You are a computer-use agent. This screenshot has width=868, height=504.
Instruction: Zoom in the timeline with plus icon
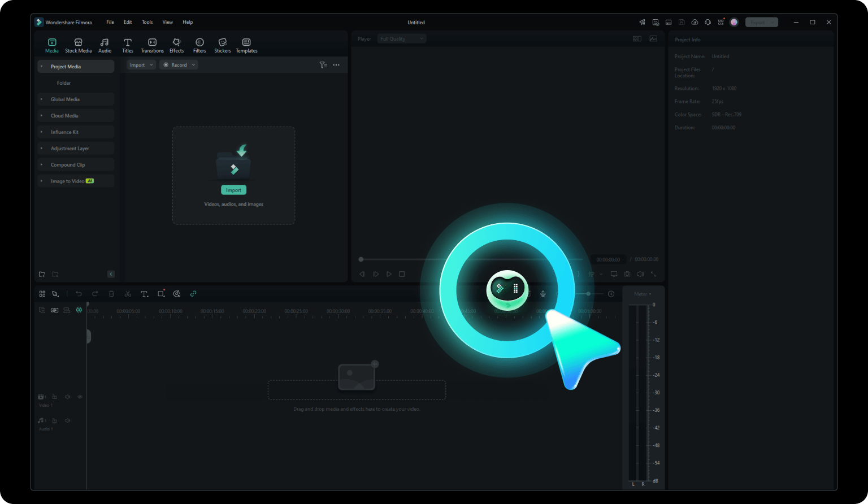tap(611, 294)
